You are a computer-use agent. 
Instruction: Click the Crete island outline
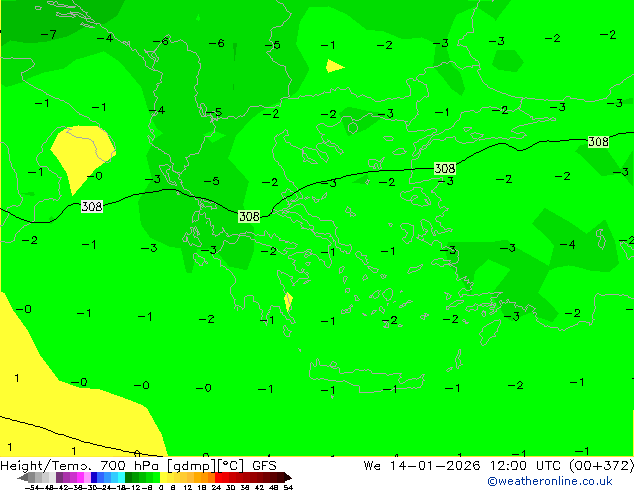367,376
